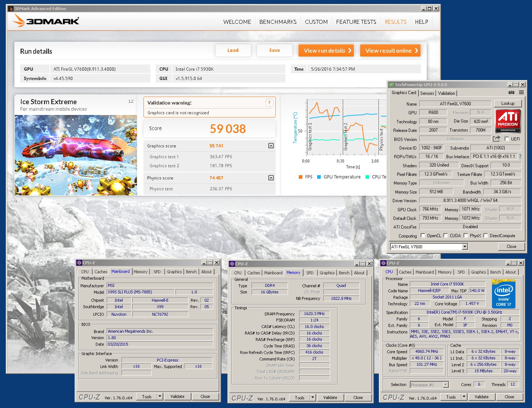
Task: Toggle the DirectCompute checkbox
Action: [486, 236]
